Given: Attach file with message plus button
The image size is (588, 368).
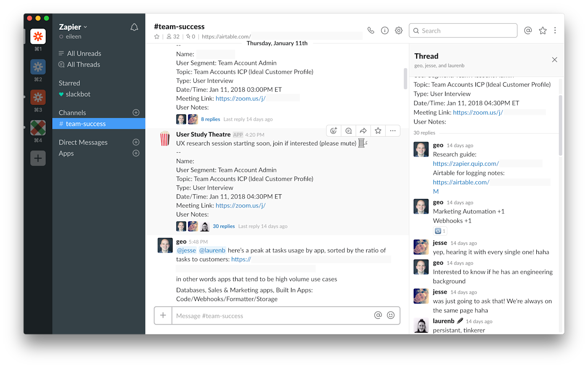Looking at the screenshot, I should click(163, 315).
